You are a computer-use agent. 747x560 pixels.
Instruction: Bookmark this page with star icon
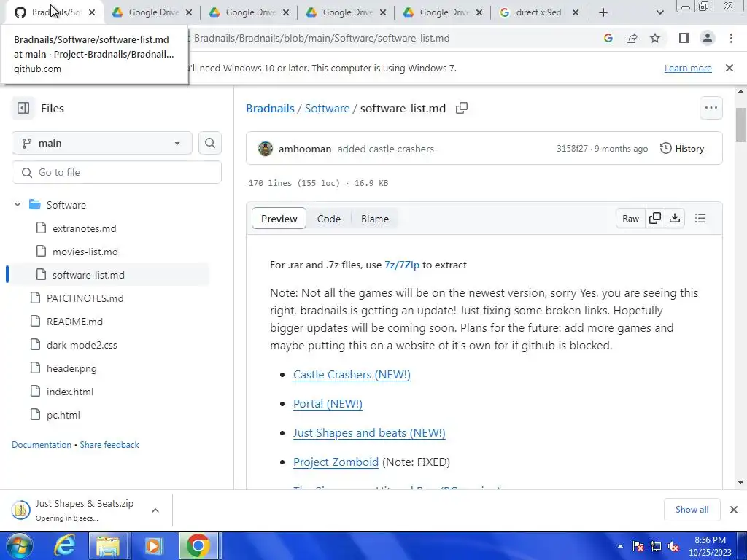tap(655, 38)
